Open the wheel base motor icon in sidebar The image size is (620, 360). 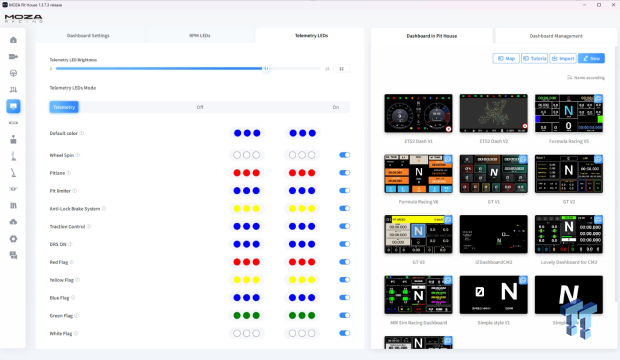[x=13, y=57]
